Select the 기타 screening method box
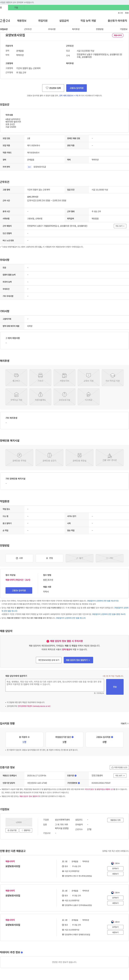The width and height of the screenshot is (129, 980). point(110,558)
